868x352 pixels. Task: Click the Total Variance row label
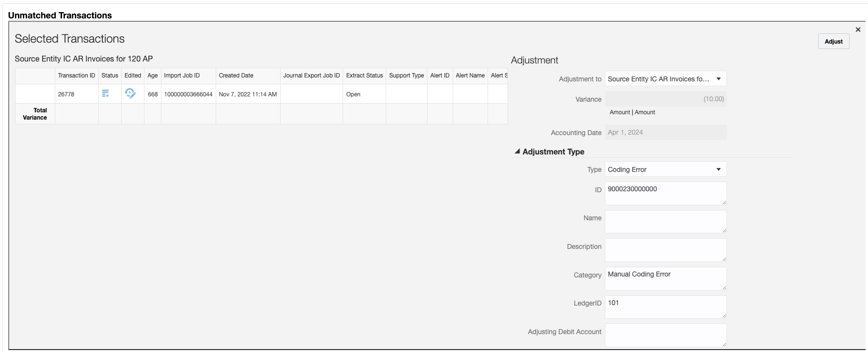(x=35, y=114)
